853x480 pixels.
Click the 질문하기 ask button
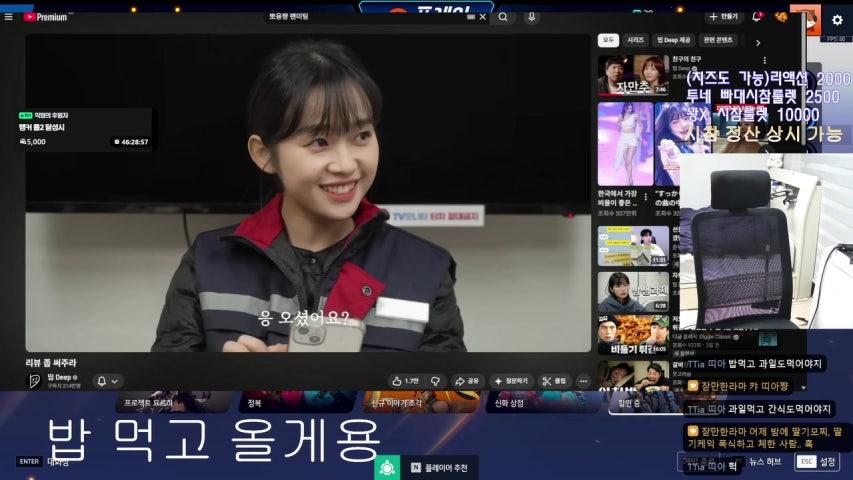point(511,381)
